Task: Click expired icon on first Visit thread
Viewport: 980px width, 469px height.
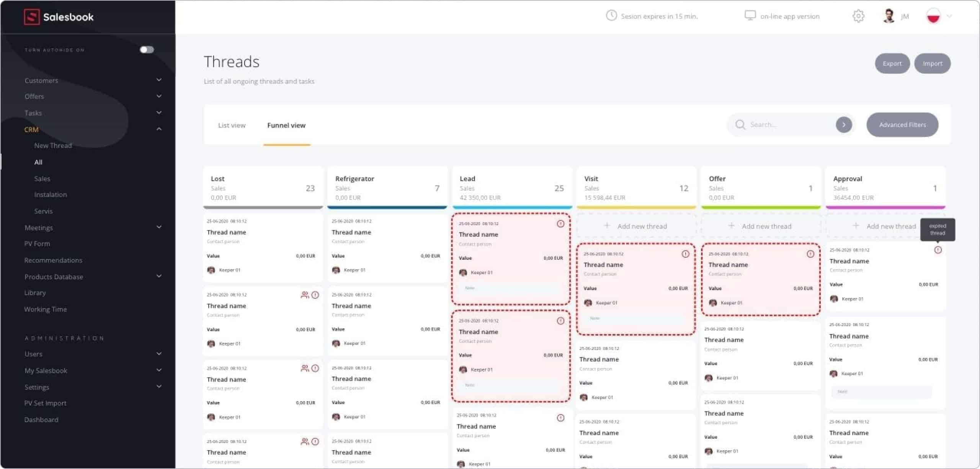Action: (x=685, y=254)
